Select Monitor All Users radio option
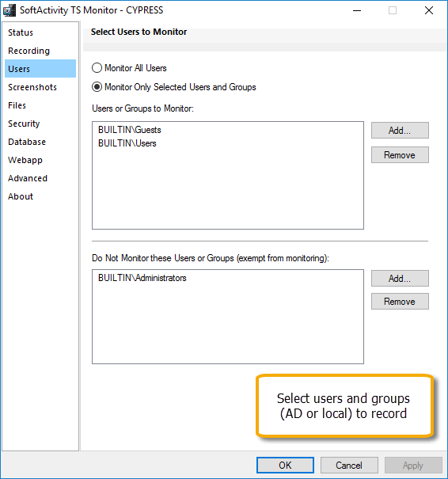The height and width of the screenshot is (479, 448). pyautogui.click(x=129, y=68)
